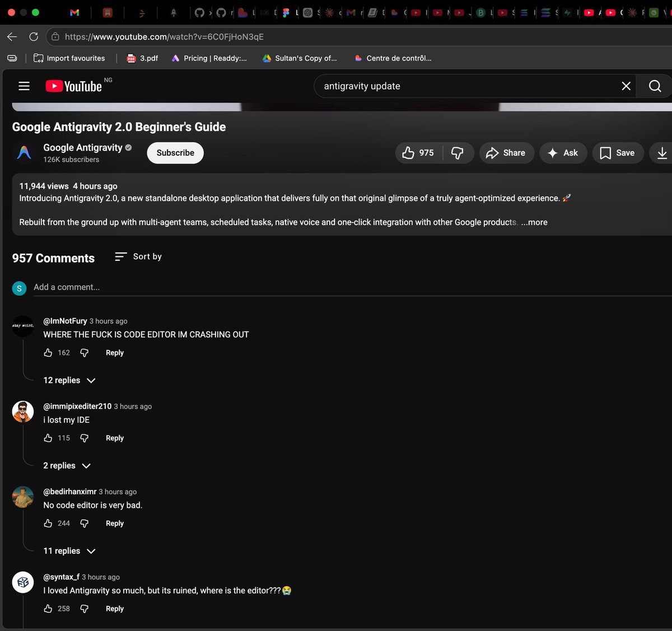Dislike @immipixediter210's comment
Viewport: 672px width, 631px height.
84,438
